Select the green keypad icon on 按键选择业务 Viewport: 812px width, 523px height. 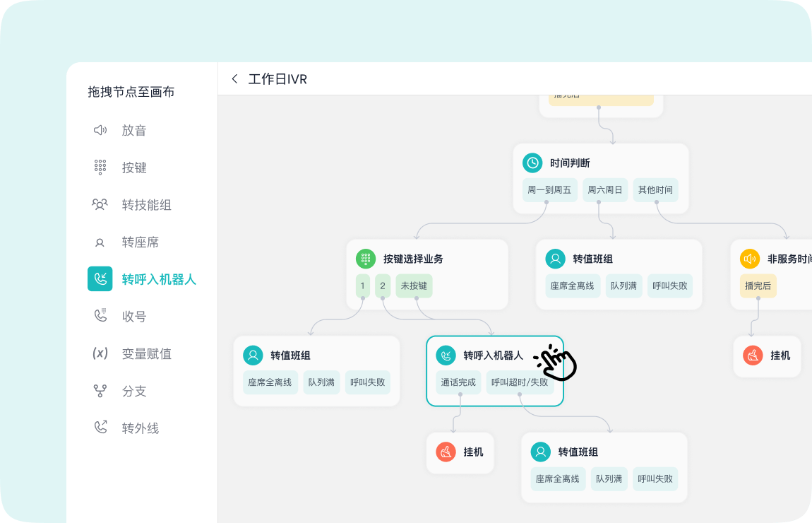(366, 259)
